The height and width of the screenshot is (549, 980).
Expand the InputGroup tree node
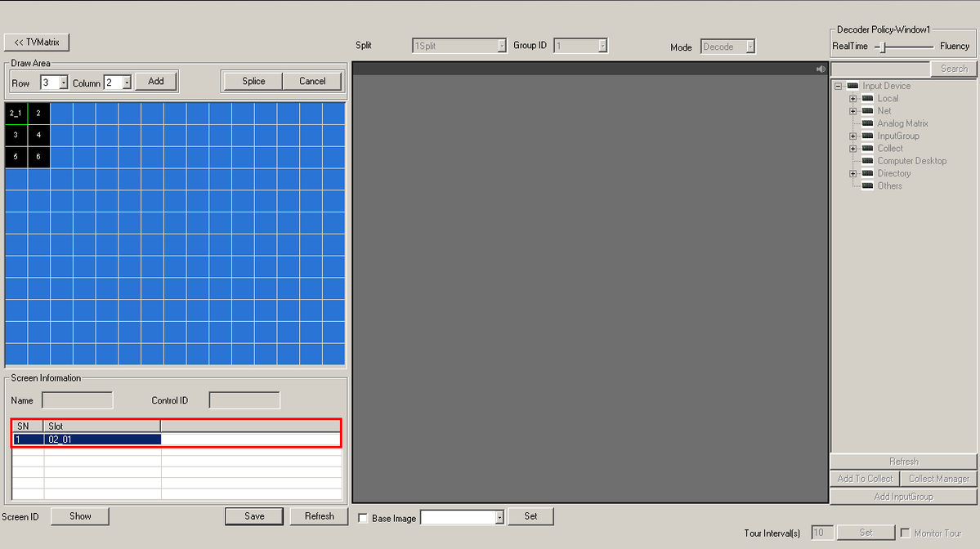pos(853,136)
